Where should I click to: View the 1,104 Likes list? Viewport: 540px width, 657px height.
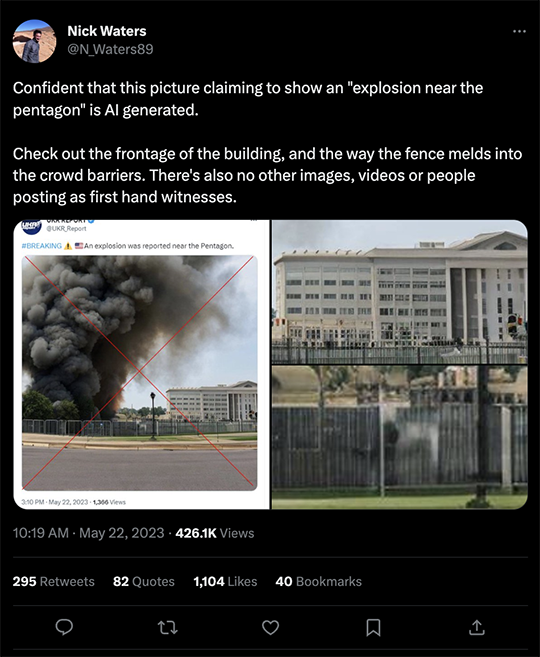tap(225, 582)
